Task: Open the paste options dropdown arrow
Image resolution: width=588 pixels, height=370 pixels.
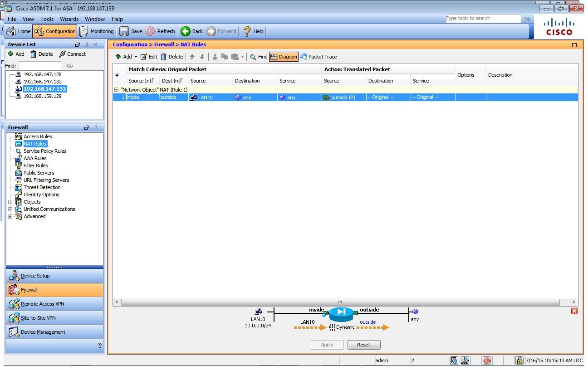Action: [242, 57]
